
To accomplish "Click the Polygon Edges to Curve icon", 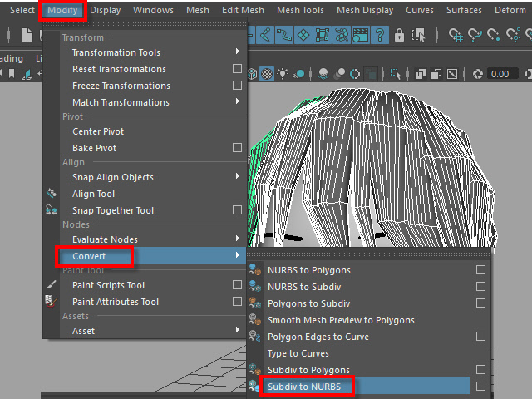I will pyautogui.click(x=256, y=337).
